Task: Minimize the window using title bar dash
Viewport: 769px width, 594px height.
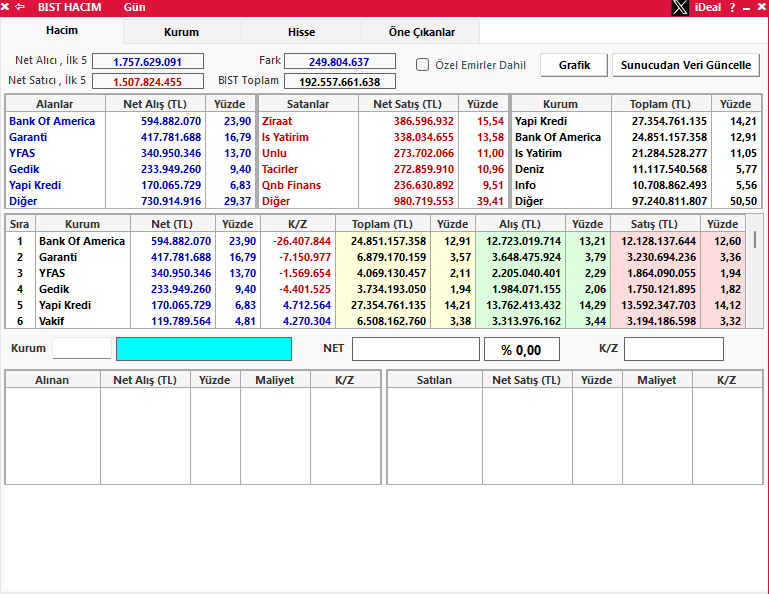Action: (x=746, y=8)
